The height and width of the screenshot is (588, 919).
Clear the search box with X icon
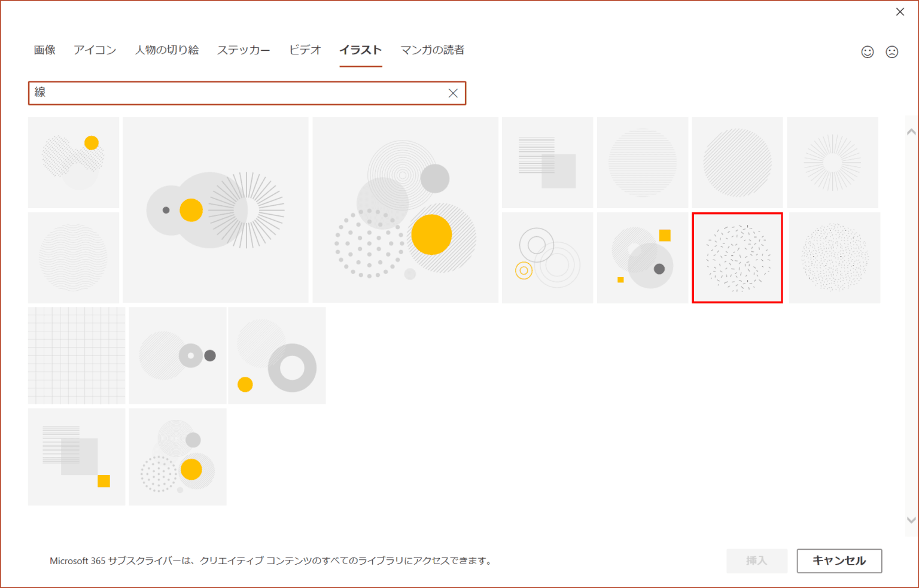[x=453, y=93]
